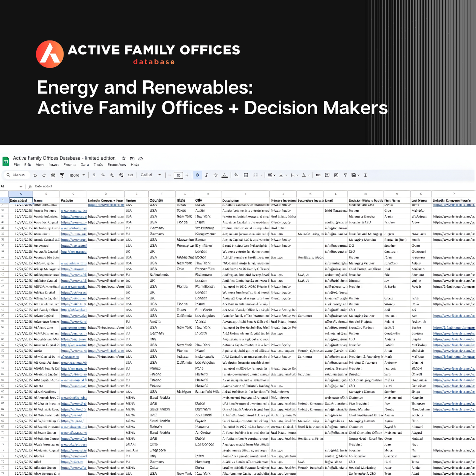Image resolution: width=476 pixels, height=476 pixels.
Task: Select the paint format tool
Action: tap(62, 175)
